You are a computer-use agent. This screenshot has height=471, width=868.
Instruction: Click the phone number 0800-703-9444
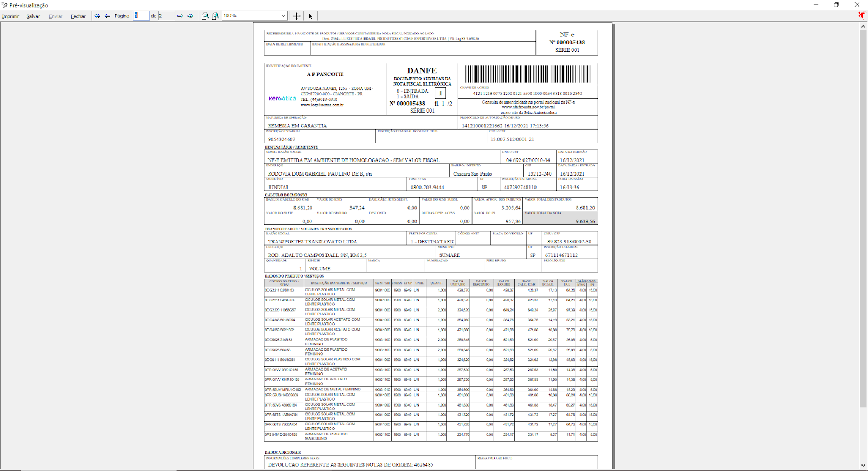click(x=427, y=188)
